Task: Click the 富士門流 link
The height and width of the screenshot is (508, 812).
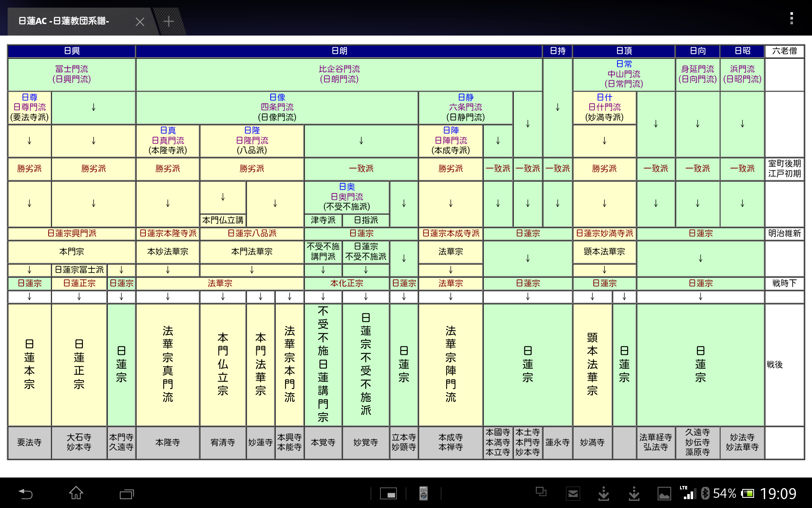Action: tap(72, 69)
